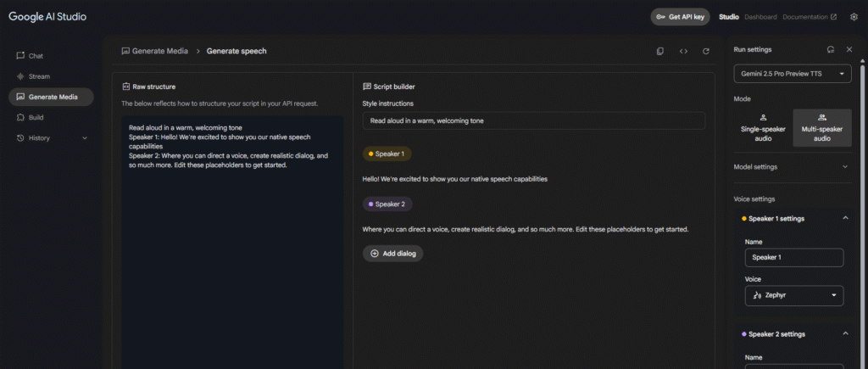Click the Script builder icon
The height and width of the screenshot is (369, 868).
[x=366, y=87]
